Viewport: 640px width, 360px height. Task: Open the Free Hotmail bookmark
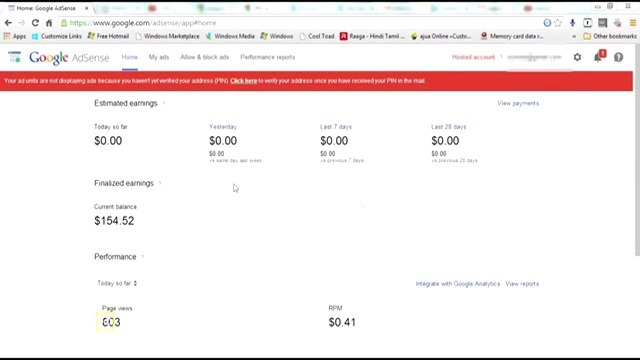pyautogui.click(x=108, y=36)
